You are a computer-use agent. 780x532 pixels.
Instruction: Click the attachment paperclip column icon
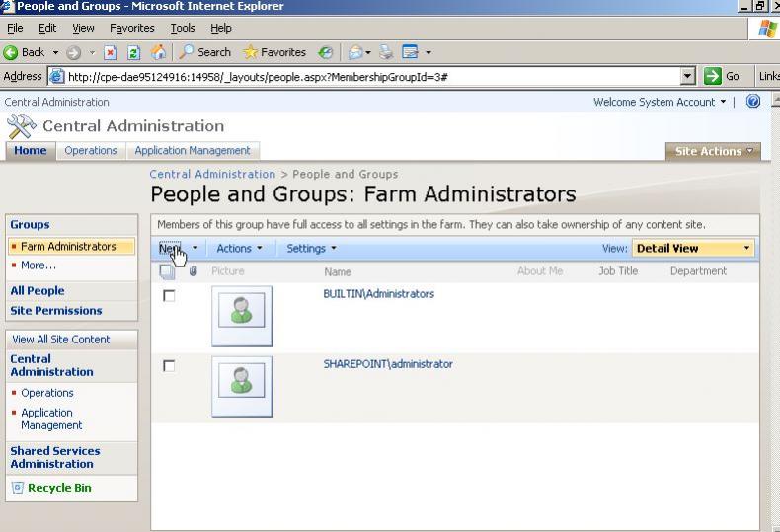pos(193,271)
